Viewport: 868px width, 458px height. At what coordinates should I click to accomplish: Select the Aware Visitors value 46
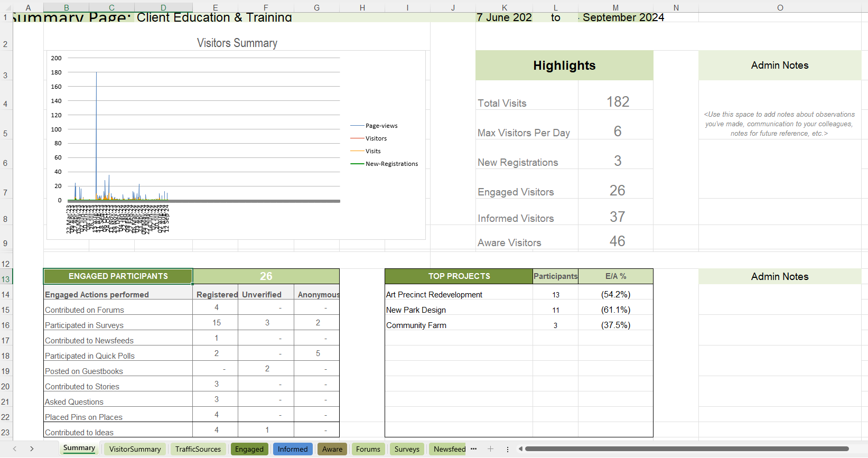pos(618,241)
